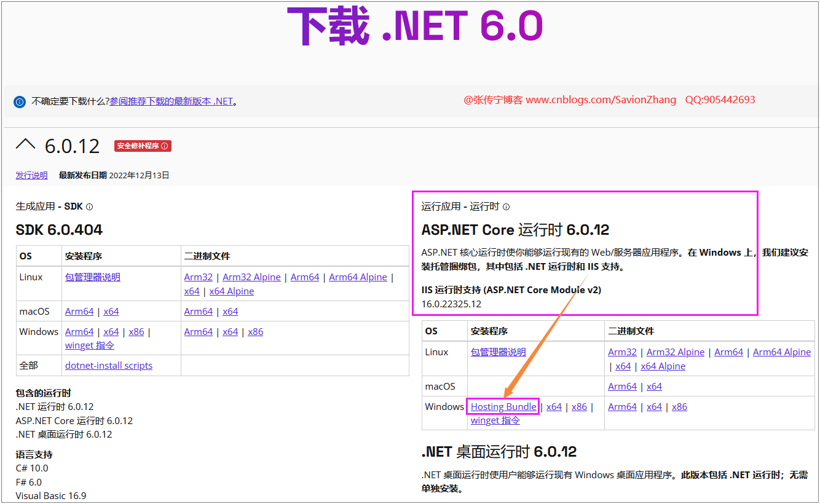Download ASP.NET Core runtime Linux Arm64 binary

tap(729, 352)
